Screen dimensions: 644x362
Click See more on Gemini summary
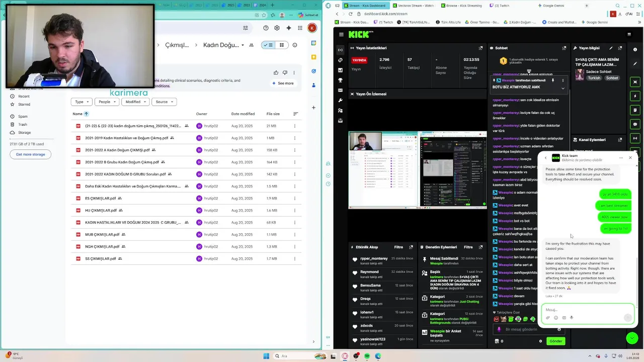pyautogui.click(x=283, y=83)
